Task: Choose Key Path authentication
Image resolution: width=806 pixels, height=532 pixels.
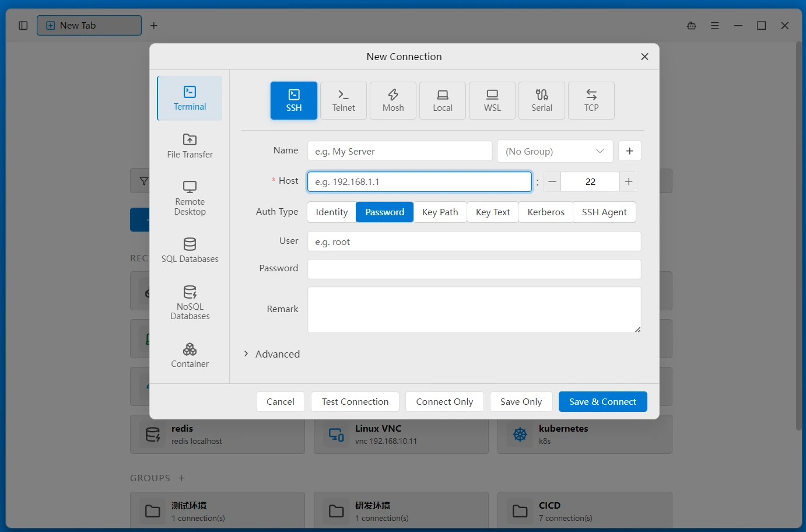Action: click(440, 212)
